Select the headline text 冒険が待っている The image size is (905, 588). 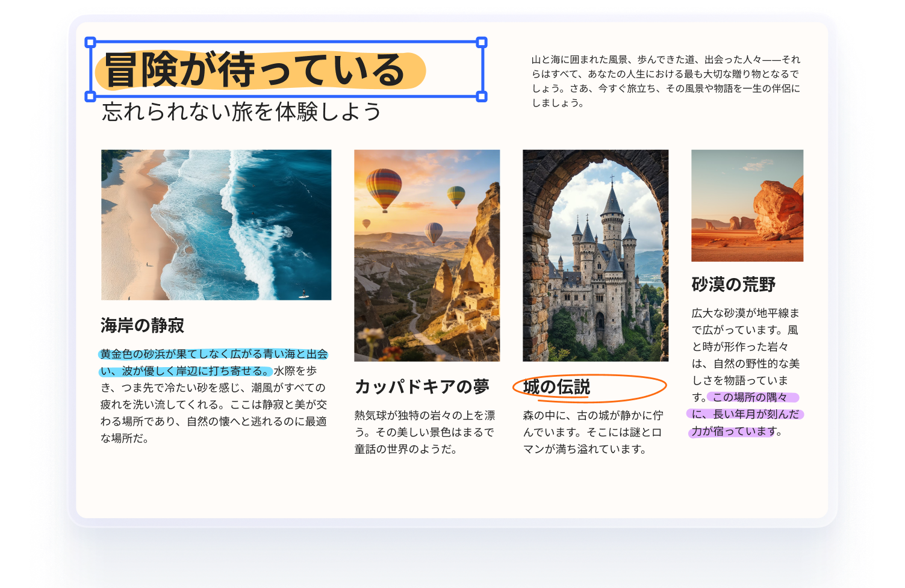click(x=254, y=70)
